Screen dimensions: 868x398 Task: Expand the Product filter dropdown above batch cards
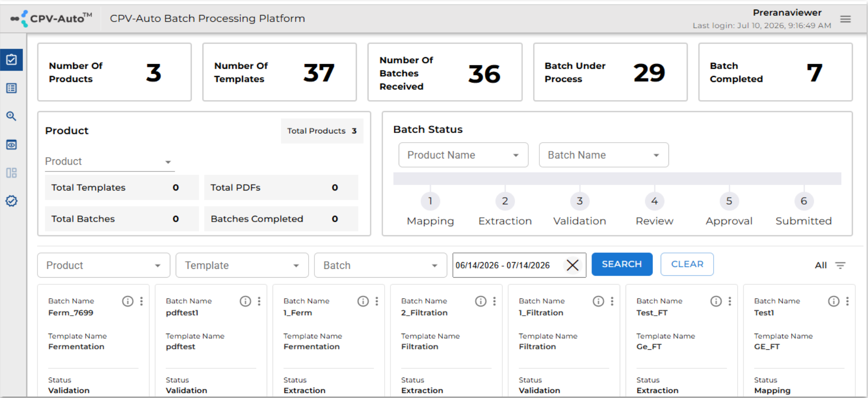(x=104, y=265)
